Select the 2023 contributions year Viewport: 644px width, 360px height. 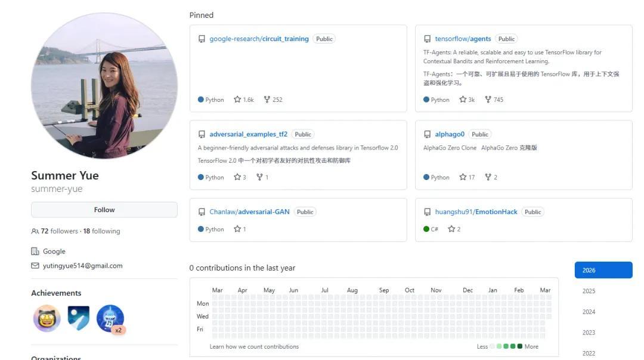point(589,333)
